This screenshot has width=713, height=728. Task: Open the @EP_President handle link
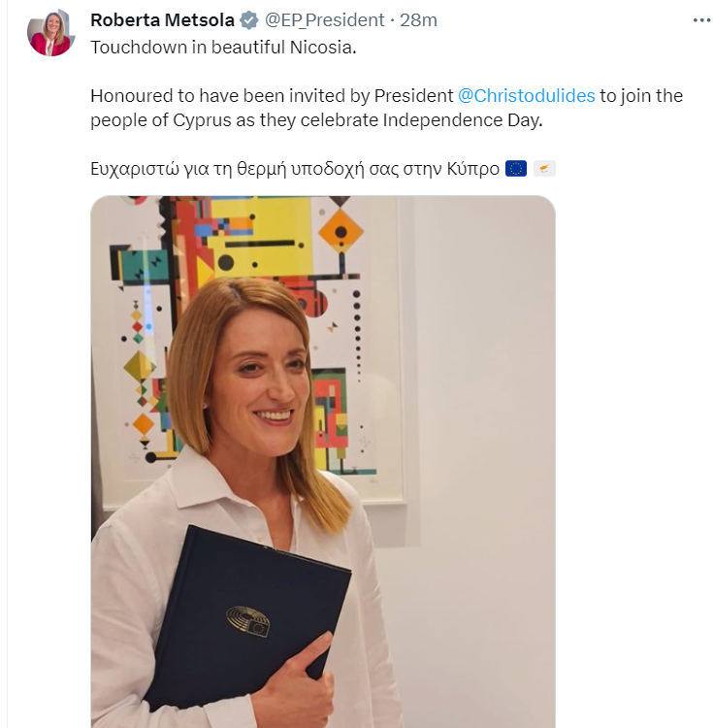click(x=324, y=20)
